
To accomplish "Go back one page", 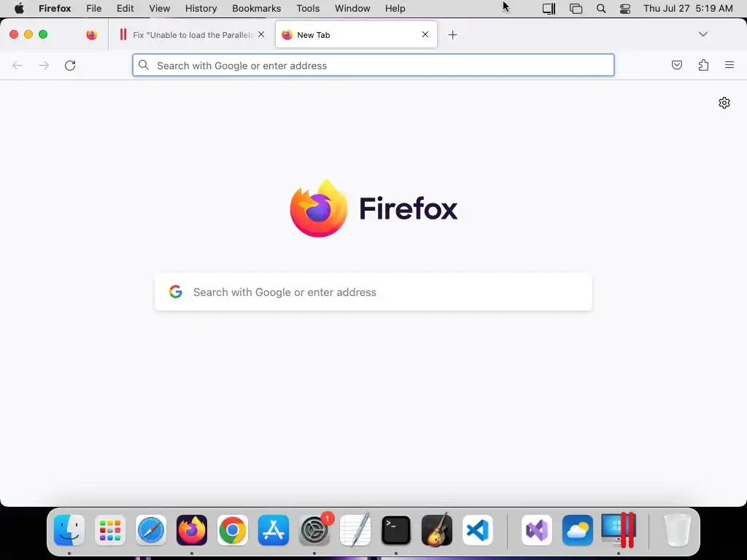I will (18, 65).
